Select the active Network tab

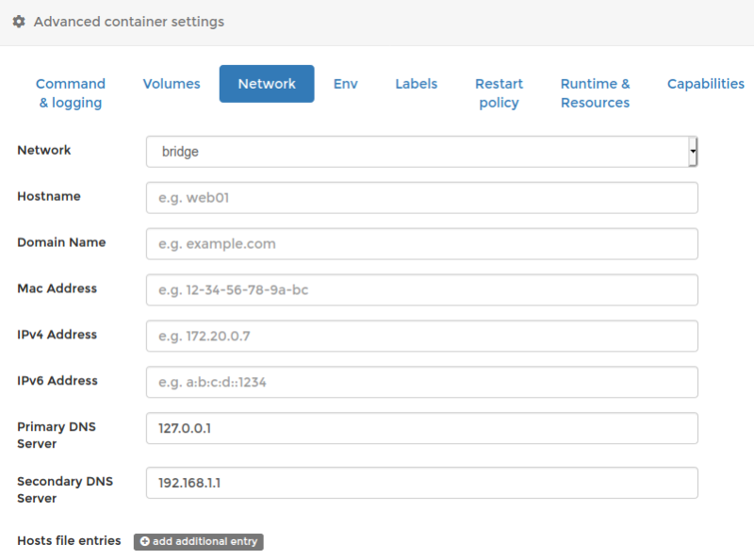pos(267,84)
